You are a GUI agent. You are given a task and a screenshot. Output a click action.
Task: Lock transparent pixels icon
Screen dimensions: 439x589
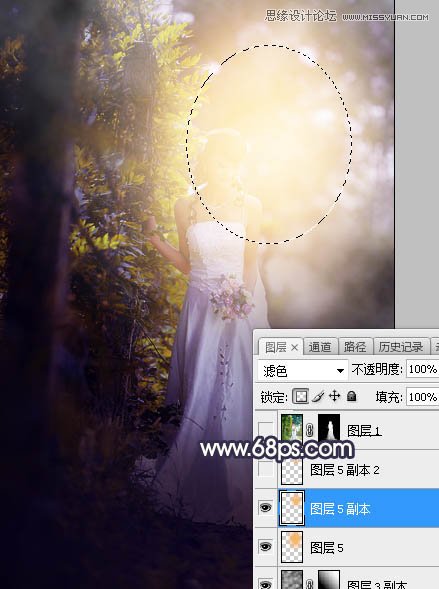click(x=300, y=396)
